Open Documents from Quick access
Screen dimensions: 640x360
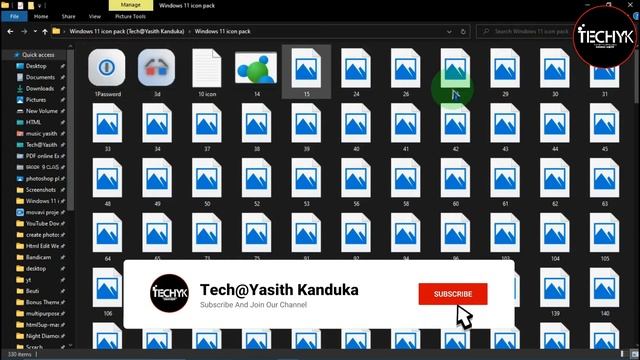[40, 77]
